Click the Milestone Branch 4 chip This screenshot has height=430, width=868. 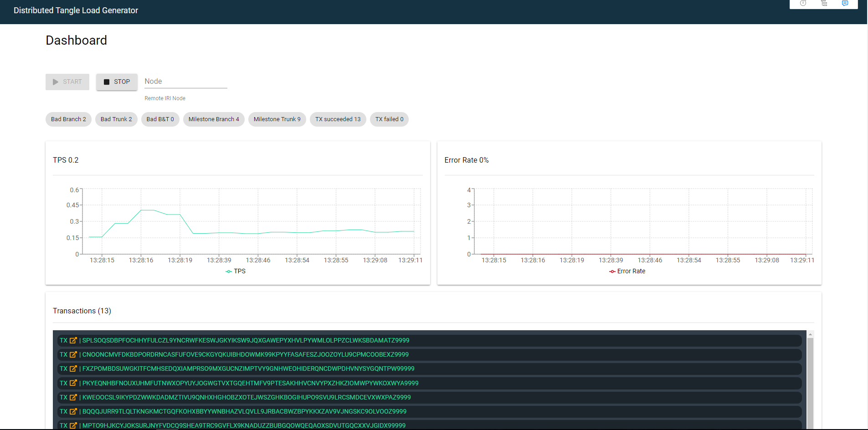point(214,119)
